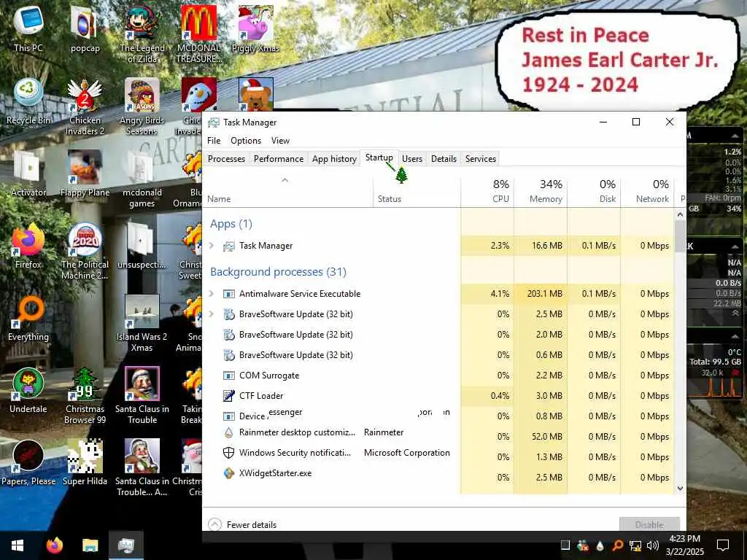Launch The Legend of Zilda shortcut
The width and height of the screenshot is (747, 560).
[142, 34]
